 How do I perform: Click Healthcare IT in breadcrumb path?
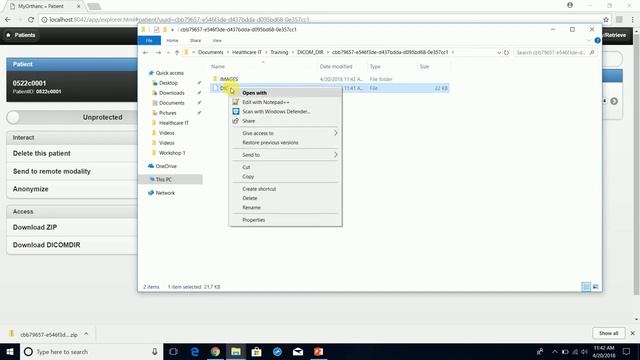coord(247,52)
